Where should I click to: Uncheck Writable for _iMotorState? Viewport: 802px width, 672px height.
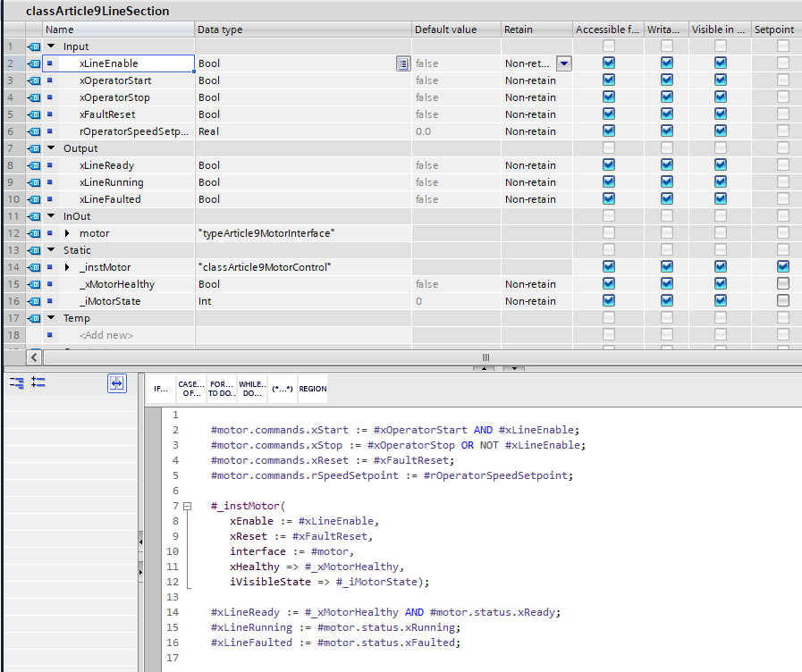pyautogui.click(x=667, y=300)
